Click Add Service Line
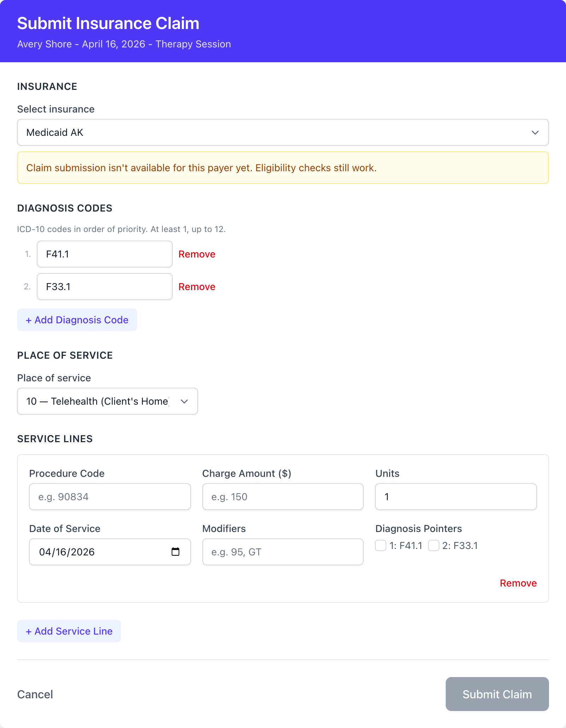The image size is (566, 728). pyautogui.click(x=69, y=631)
